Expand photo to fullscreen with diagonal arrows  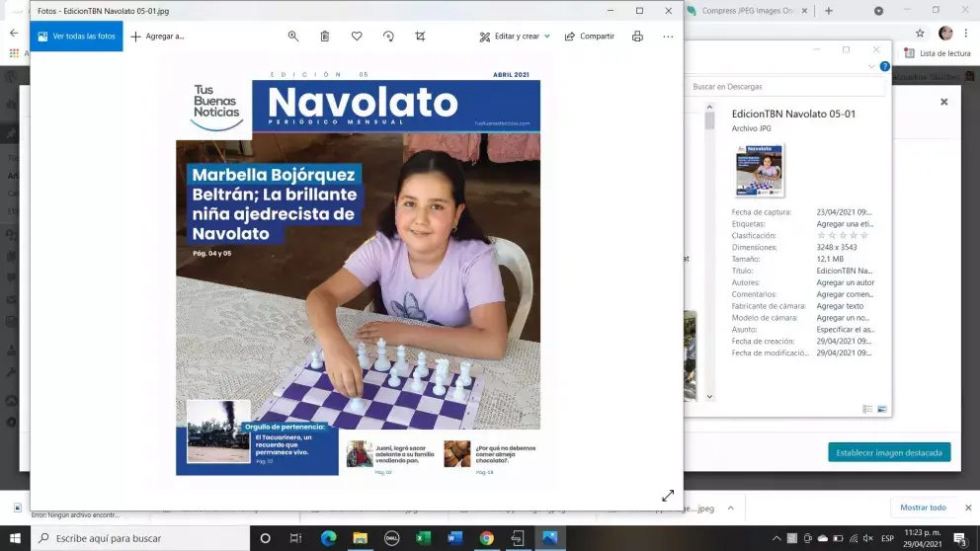click(x=668, y=496)
